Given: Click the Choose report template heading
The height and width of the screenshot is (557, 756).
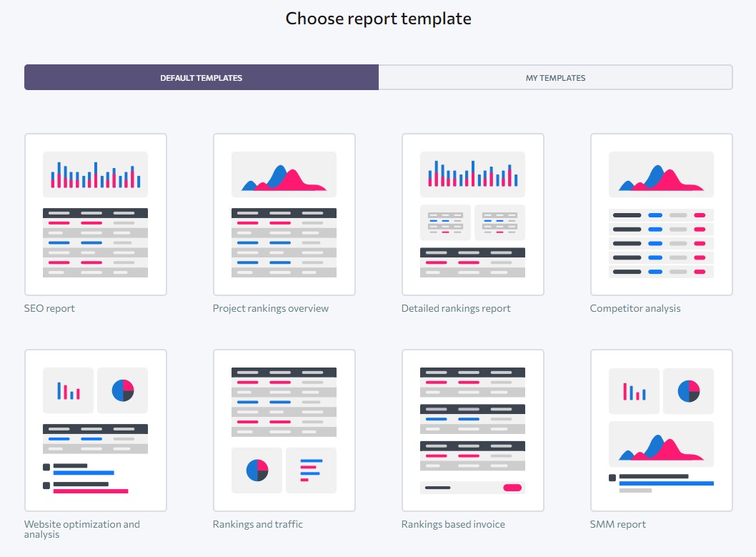Looking at the screenshot, I should (378, 18).
